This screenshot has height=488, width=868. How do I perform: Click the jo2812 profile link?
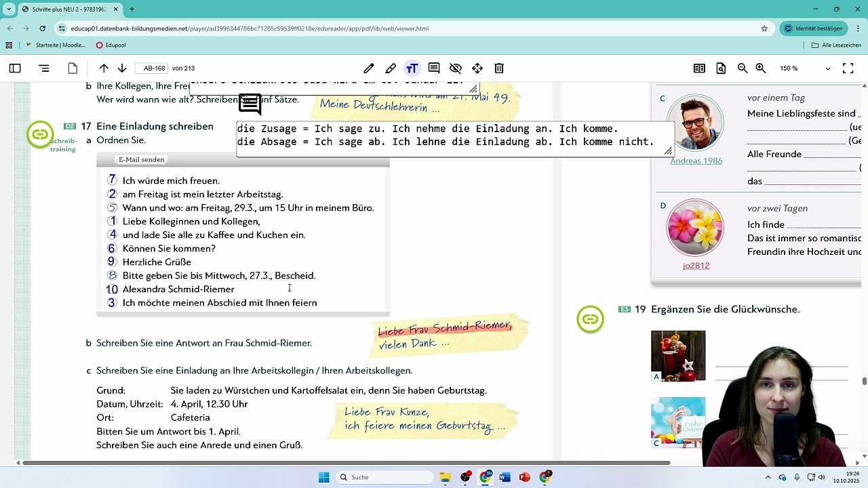point(696,266)
